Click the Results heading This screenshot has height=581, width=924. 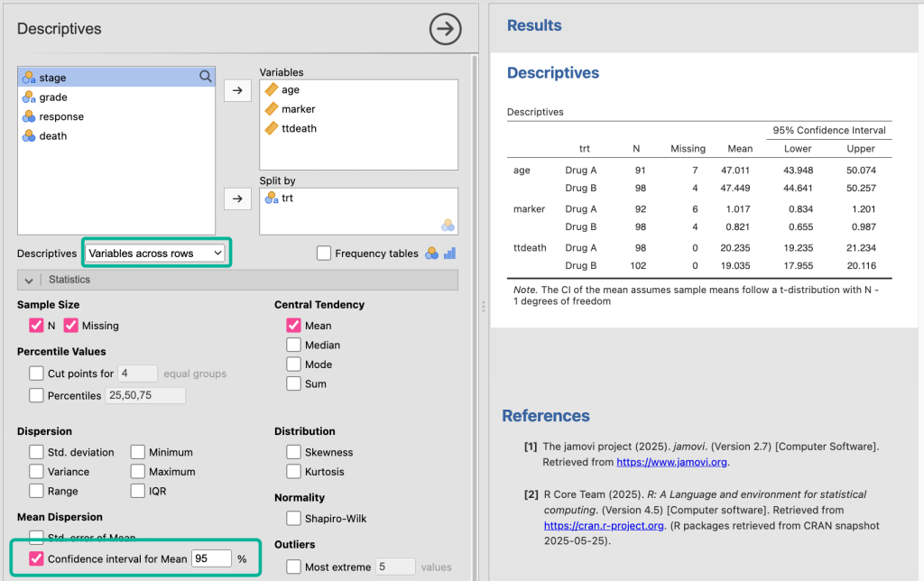point(534,25)
